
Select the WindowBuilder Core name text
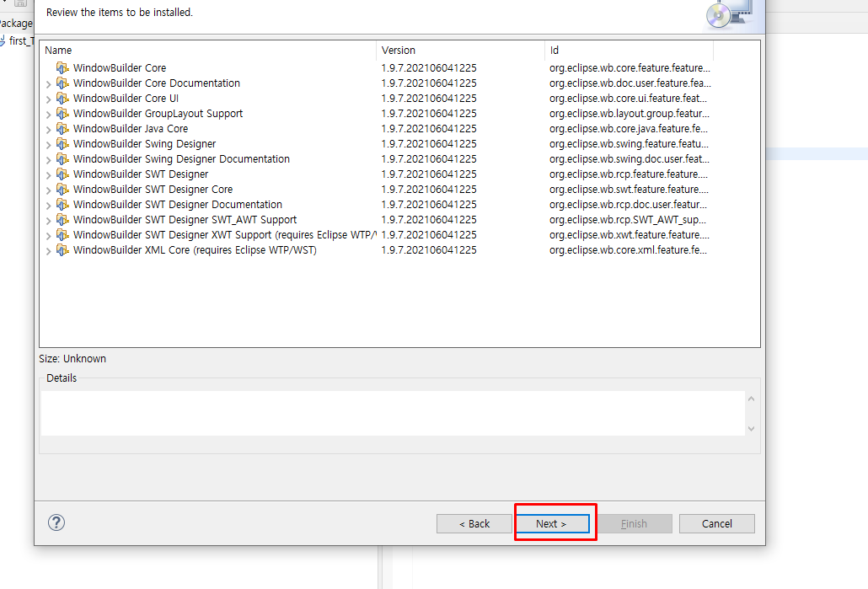coord(120,68)
